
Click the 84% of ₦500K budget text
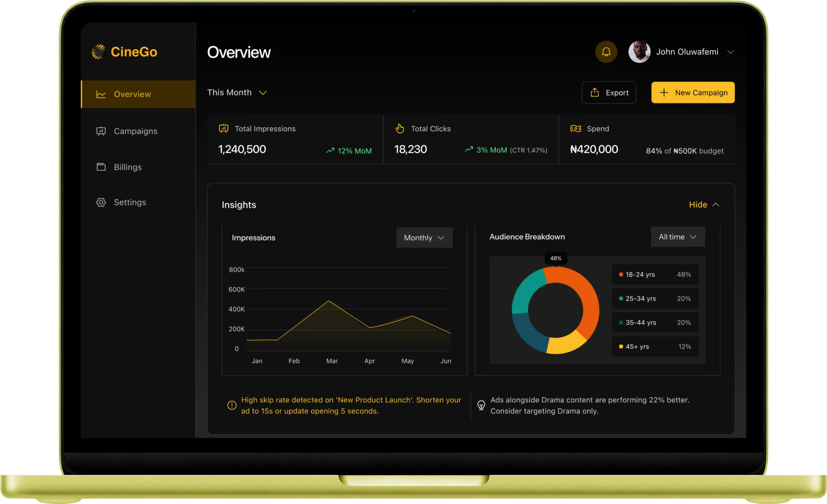pyautogui.click(x=684, y=151)
